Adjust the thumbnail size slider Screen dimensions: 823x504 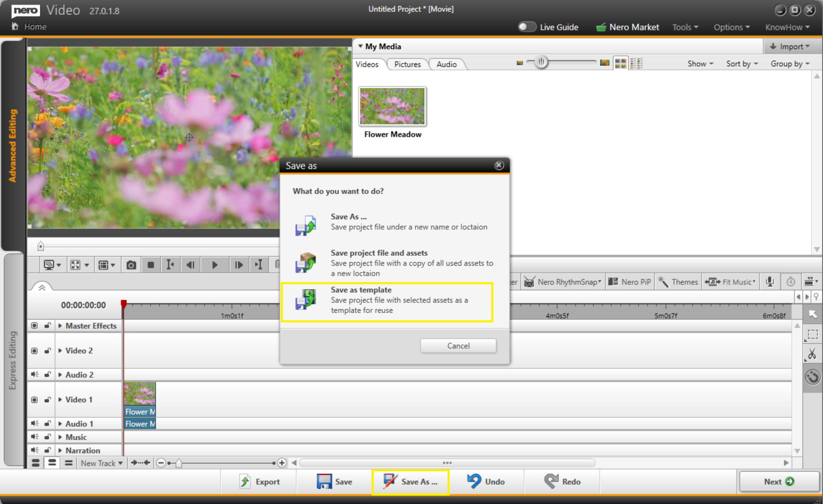(x=541, y=63)
